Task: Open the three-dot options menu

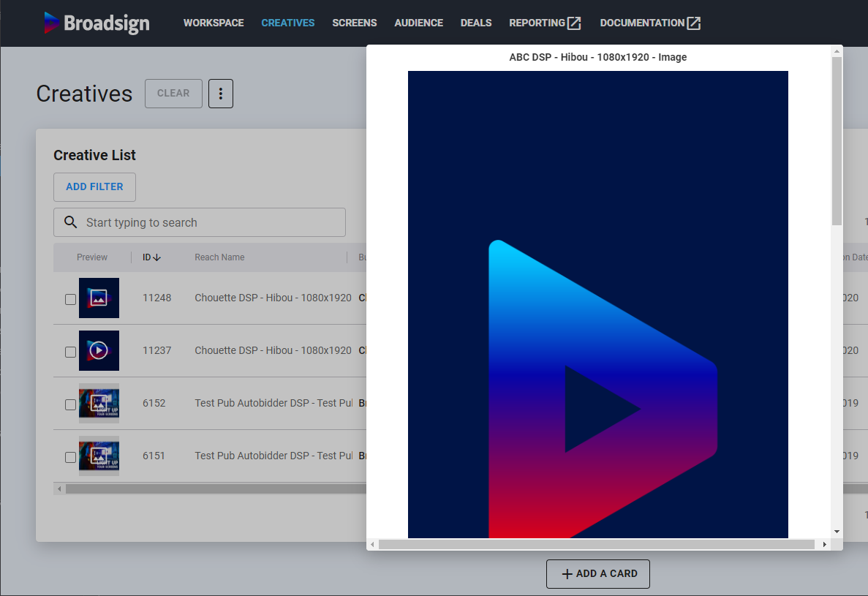Action: pyautogui.click(x=220, y=94)
